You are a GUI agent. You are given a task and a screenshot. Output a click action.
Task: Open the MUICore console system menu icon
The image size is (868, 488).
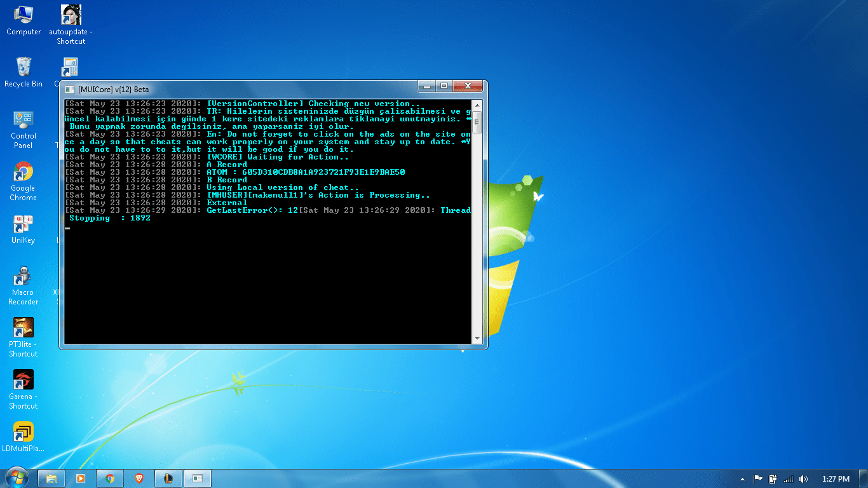click(69, 90)
